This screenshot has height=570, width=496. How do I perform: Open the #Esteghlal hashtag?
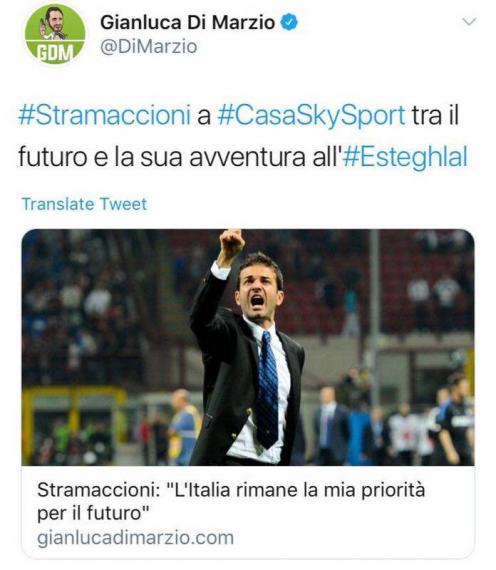point(405,157)
